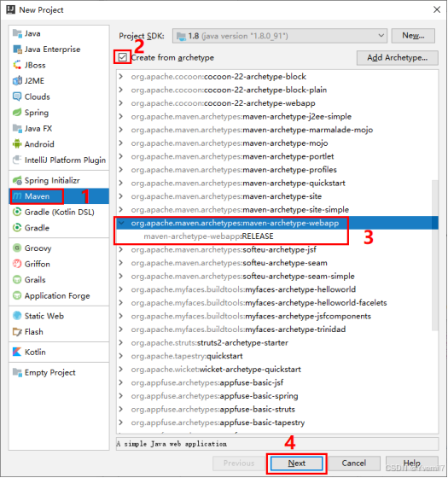Collapse maven-archetype-webapp node
Screen dimensions: 448x478
click(121, 223)
